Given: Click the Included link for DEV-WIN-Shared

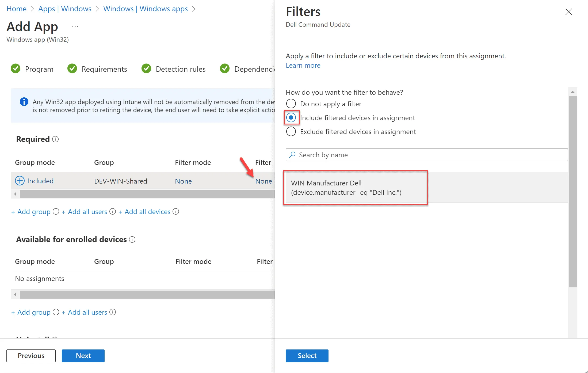Looking at the screenshot, I should 40,181.
